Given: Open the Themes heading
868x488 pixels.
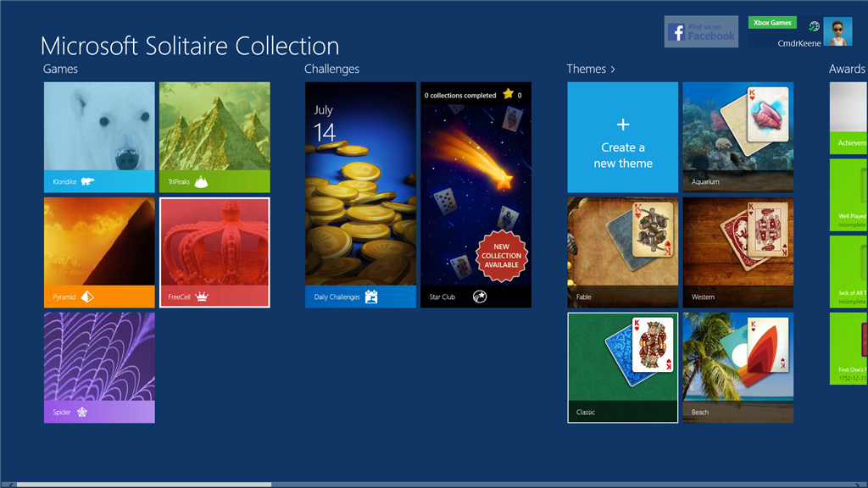Looking at the screenshot, I should pos(587,69).
